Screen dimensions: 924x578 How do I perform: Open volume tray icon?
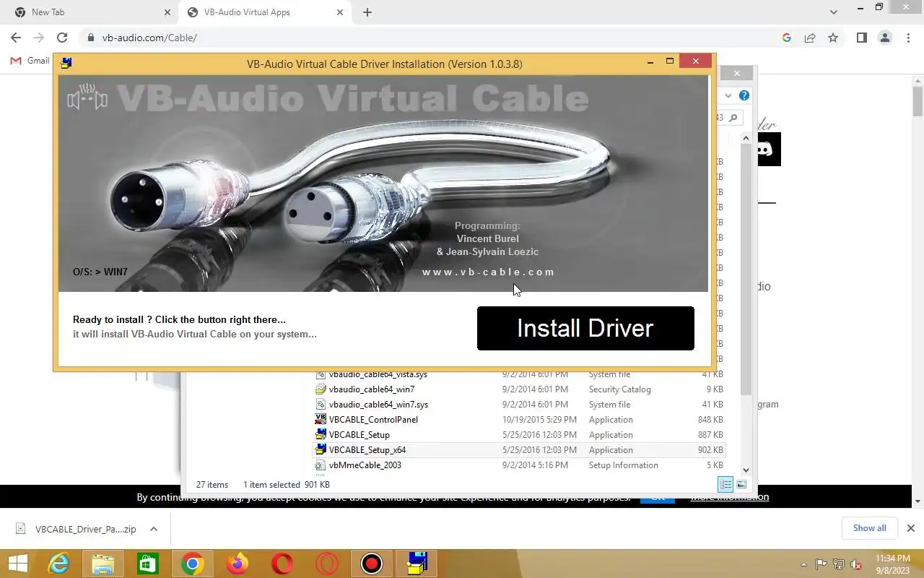coord(856,564)
